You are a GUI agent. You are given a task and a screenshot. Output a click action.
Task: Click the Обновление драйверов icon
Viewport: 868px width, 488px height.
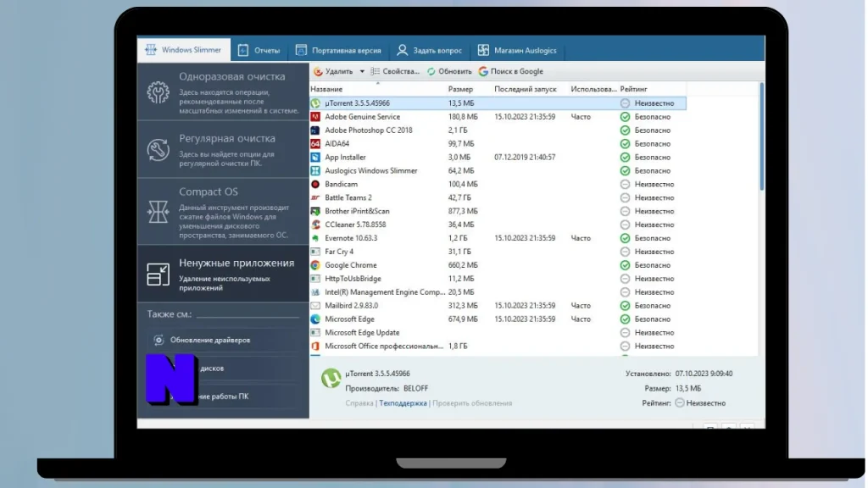(159, 340)
